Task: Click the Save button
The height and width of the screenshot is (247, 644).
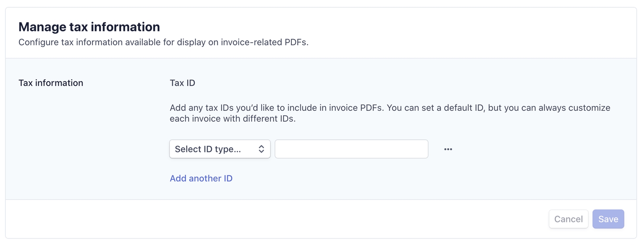Action: (x=608, y=219)
